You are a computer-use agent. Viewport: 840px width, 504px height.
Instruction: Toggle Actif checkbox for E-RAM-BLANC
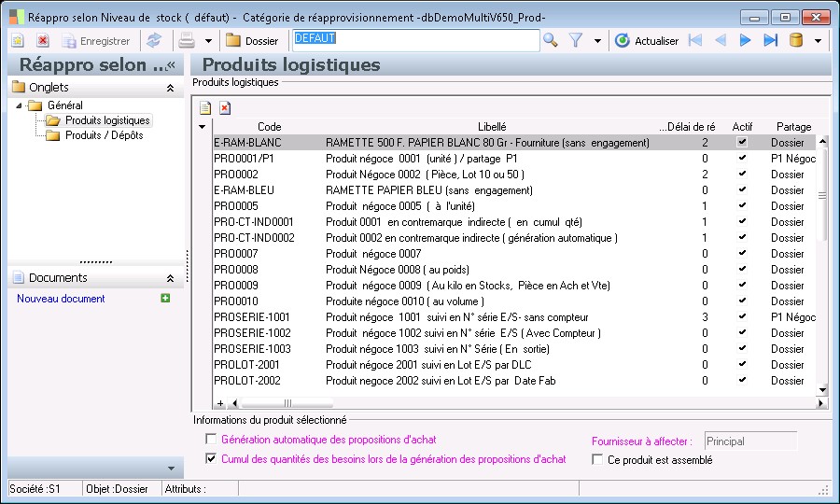point(742,143)
